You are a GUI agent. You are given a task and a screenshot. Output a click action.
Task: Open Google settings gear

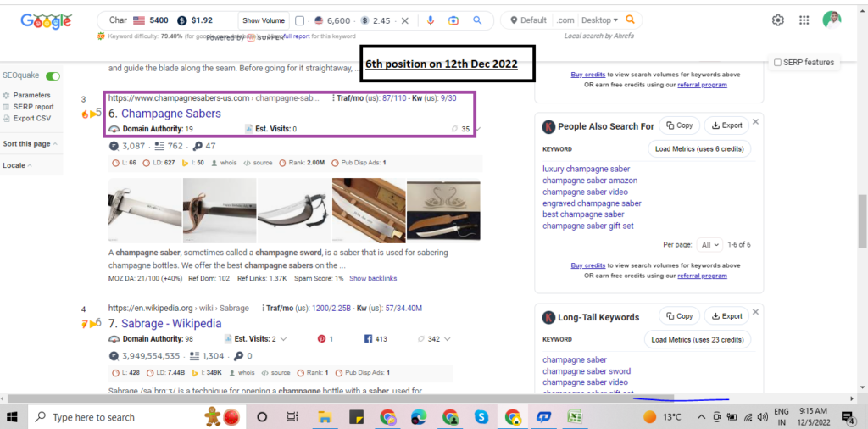point(778,20)
